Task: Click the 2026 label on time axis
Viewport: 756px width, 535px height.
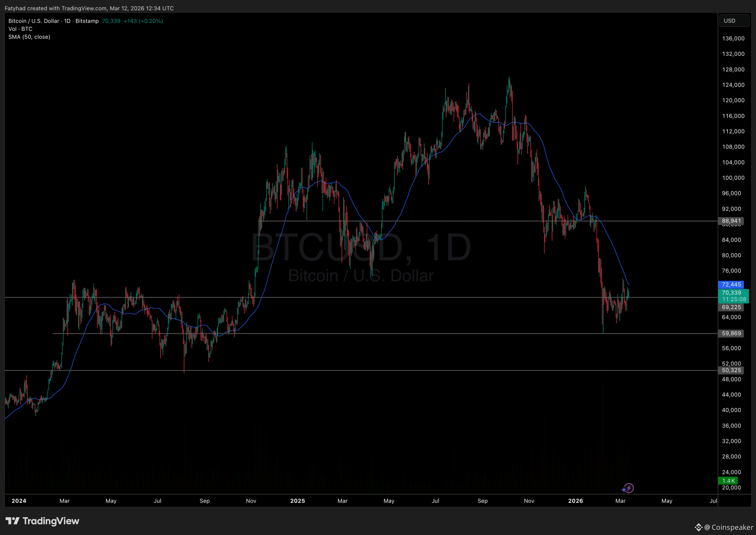Action: click(x=575, y=501)
